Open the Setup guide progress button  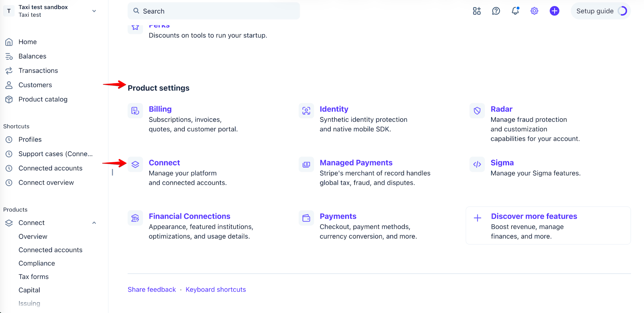click(601, 11)
